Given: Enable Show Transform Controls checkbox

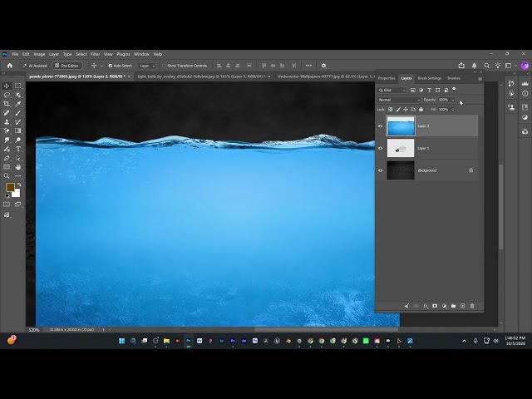Looking at the screenshot, I should [x=164, y=66].
